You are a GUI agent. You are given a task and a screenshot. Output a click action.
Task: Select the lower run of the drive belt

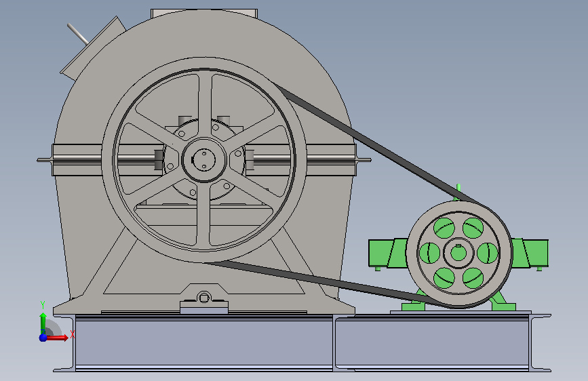click(323, 282)
